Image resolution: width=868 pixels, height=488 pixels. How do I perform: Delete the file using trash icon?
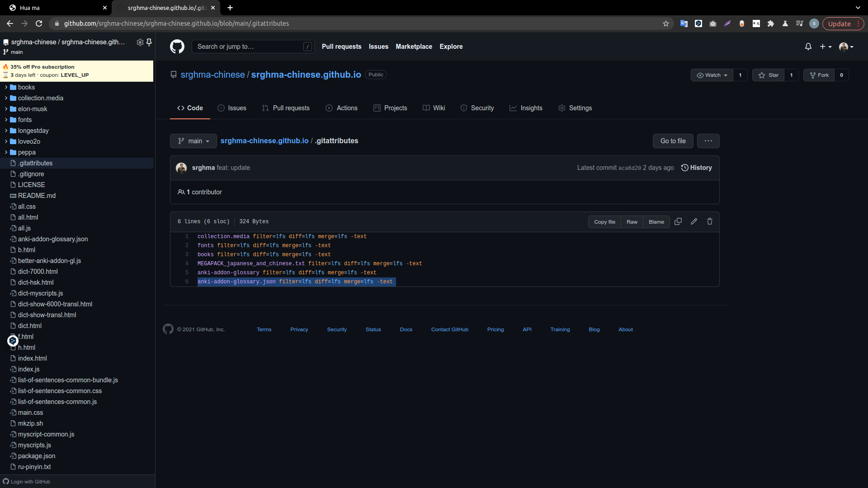709,221
